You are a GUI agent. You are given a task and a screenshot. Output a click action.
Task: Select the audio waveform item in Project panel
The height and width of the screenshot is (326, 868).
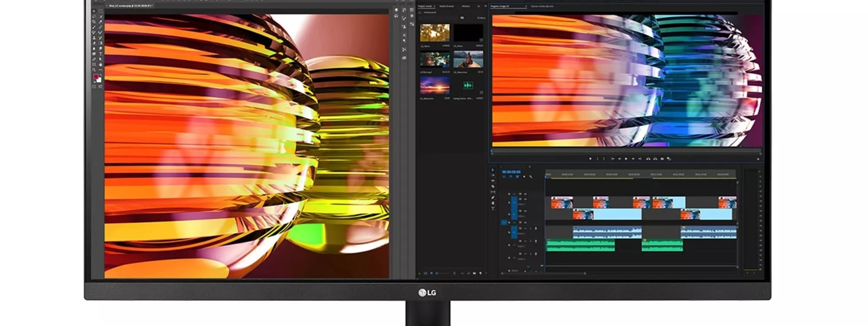[468, 85]
